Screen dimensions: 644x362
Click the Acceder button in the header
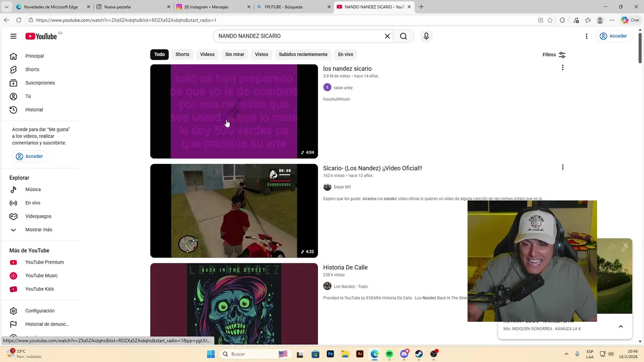613,36
